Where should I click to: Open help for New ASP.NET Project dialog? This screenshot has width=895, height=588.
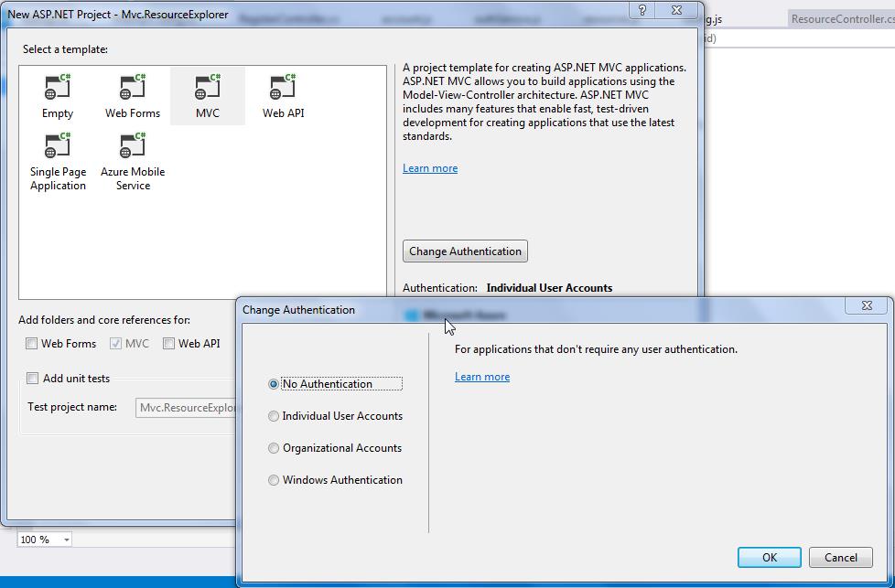click(x=642, y=10)
